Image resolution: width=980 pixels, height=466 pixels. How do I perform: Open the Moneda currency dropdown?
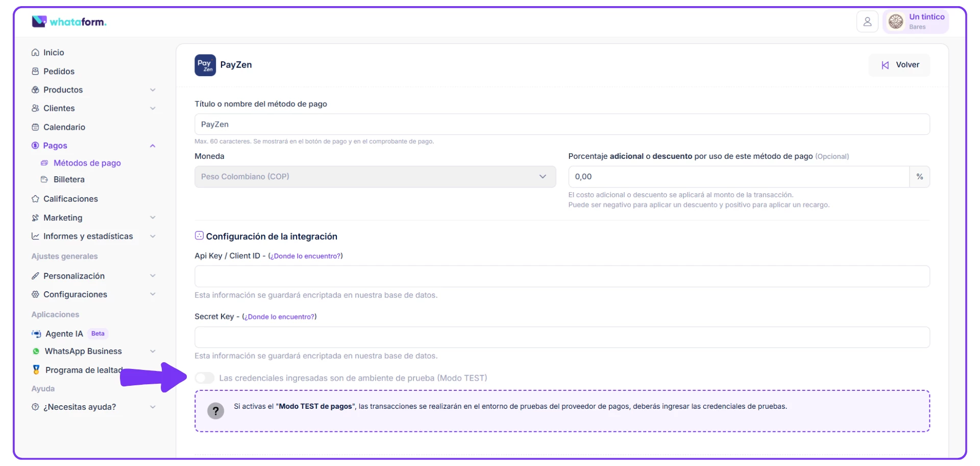(x=375, y=177)
